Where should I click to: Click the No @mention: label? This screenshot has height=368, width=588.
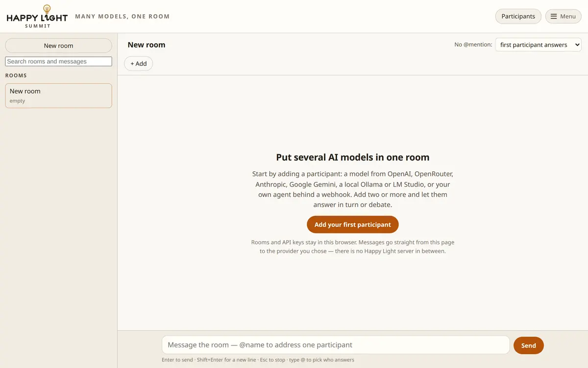point(473,45)
